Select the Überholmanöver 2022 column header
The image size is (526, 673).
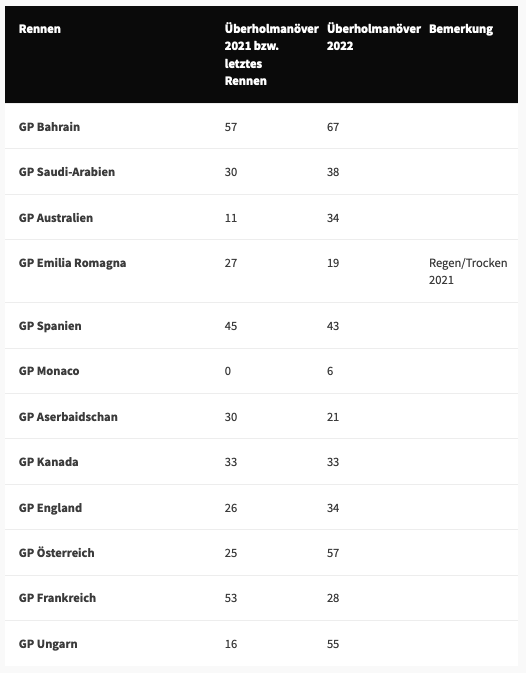374,37
